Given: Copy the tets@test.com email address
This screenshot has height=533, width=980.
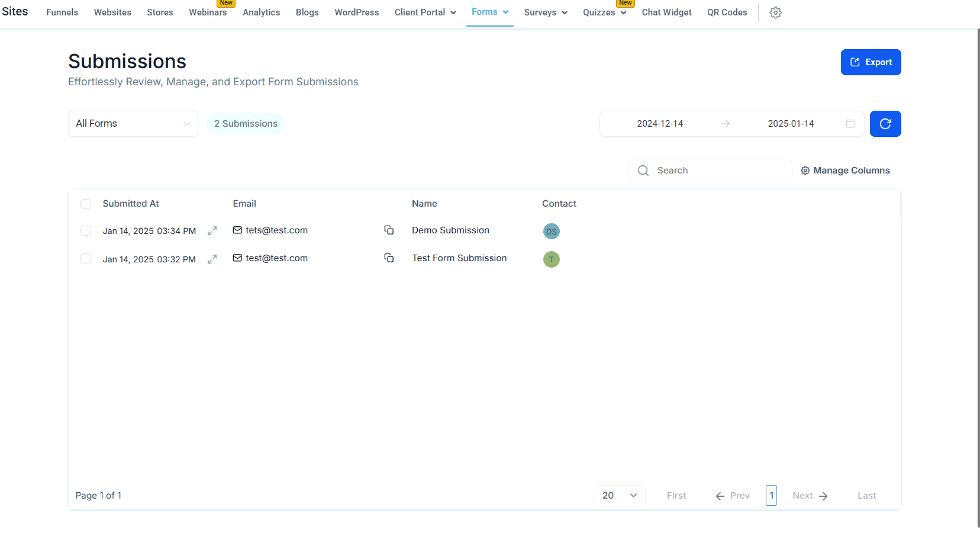Looking at the screenshot, I should click(389, 230).
